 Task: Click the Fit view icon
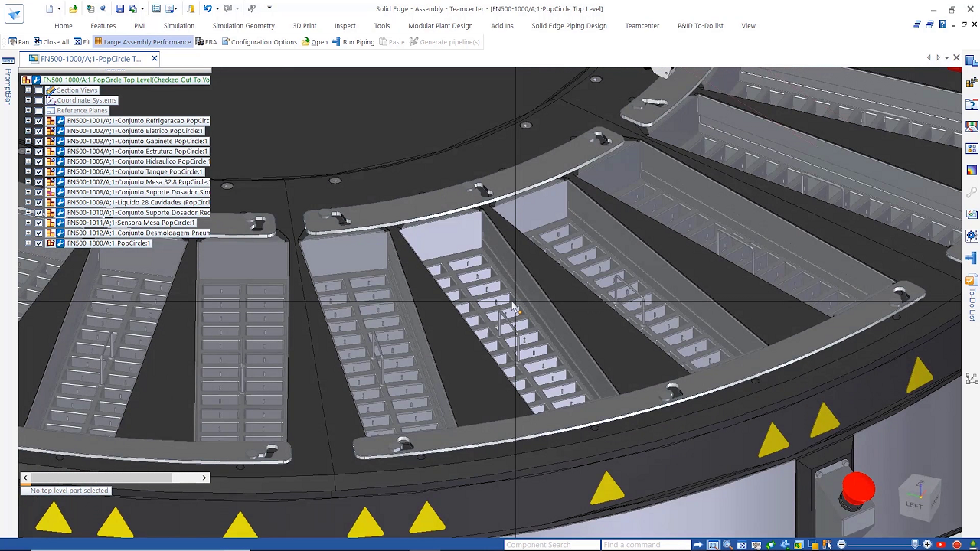(77, 42)
